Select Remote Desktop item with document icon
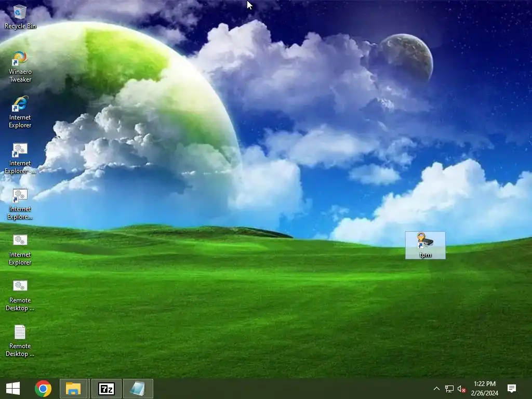 click(x=20, y=341)
